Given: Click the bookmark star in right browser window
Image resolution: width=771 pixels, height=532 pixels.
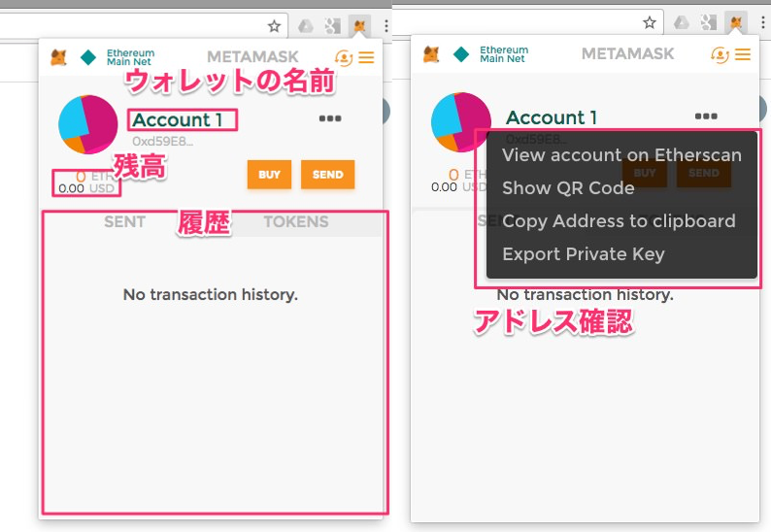Looking at the screenshot, I should (650, 22).
